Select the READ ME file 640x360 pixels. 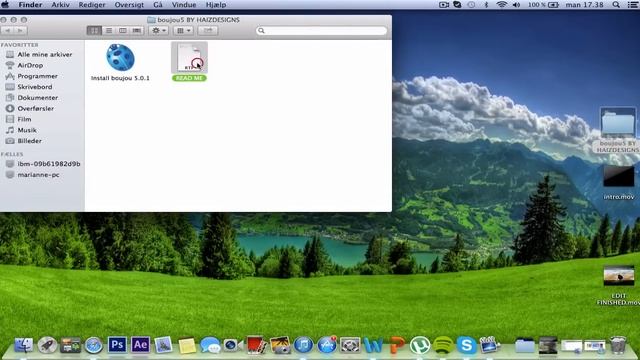coord(189,58)
